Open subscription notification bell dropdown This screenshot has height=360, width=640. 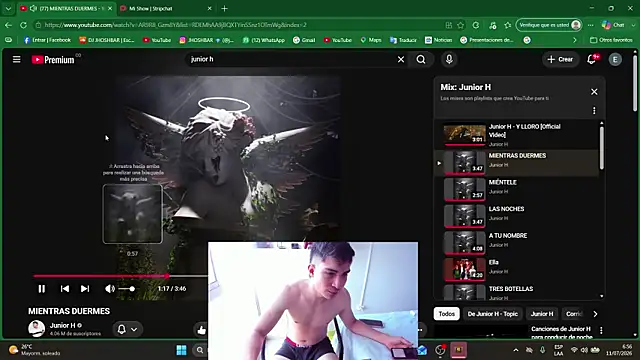tap(127, 329)
